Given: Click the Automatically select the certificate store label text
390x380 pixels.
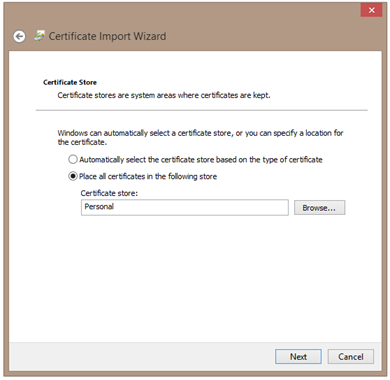Looking at the screenshot, I should [x=201, y=160].
